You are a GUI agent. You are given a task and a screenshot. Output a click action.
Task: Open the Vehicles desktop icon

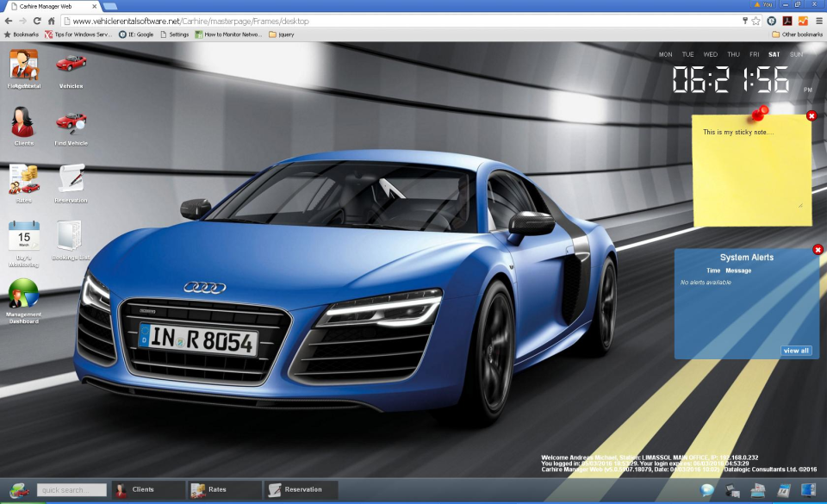[x=72, y=69]
